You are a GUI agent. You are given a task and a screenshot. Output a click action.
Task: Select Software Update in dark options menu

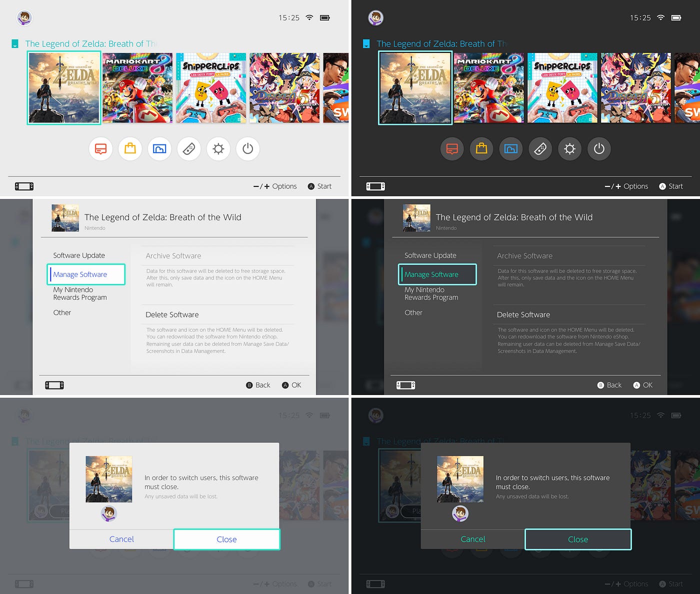[430, 255]
